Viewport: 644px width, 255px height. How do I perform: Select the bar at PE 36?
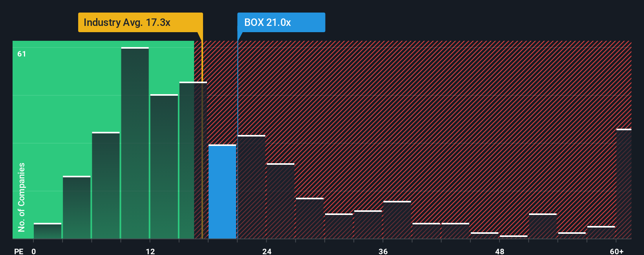397,220
